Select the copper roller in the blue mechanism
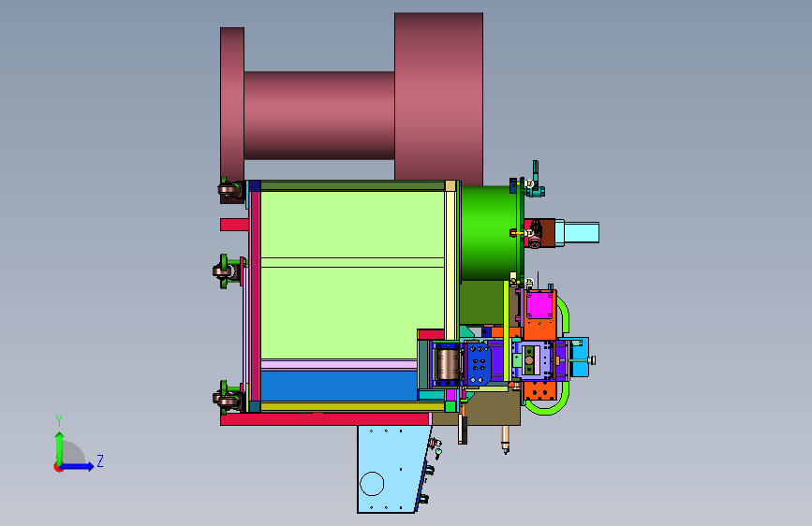812x526 pixels. 448,364
